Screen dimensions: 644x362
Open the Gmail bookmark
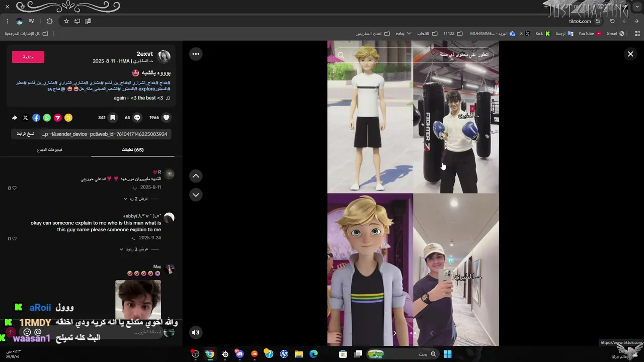click(x=615, y=34)
